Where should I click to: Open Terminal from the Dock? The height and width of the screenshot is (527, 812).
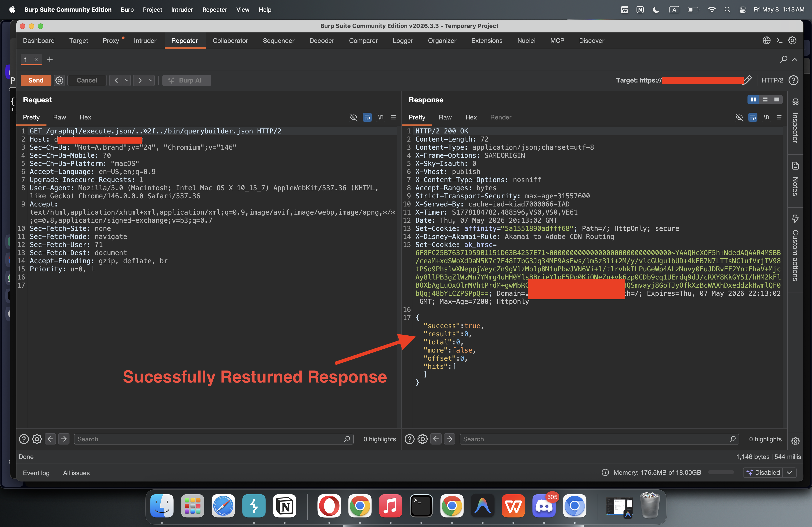point(421,506)
